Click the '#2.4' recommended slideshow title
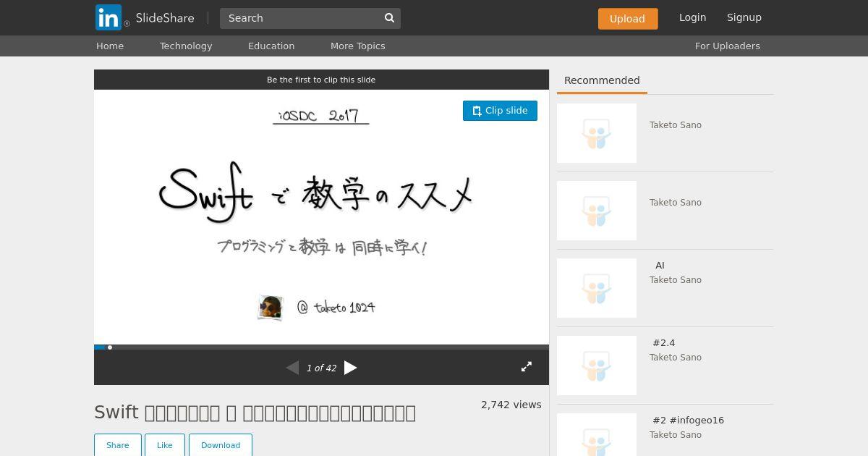Screen dimensions: 868x456 pyautogui.click(x=663, y=343)
